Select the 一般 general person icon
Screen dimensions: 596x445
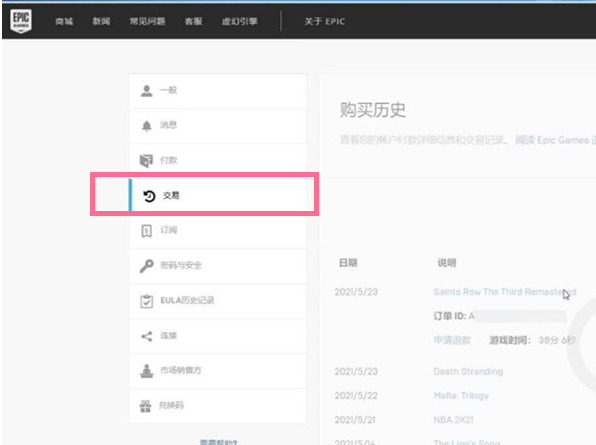pyautogui.click(x=147, y=91)
